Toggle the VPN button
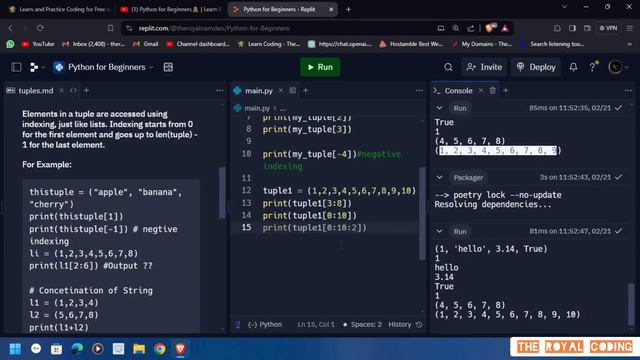This screenshot has width=640, height=360. click(608, 28)
